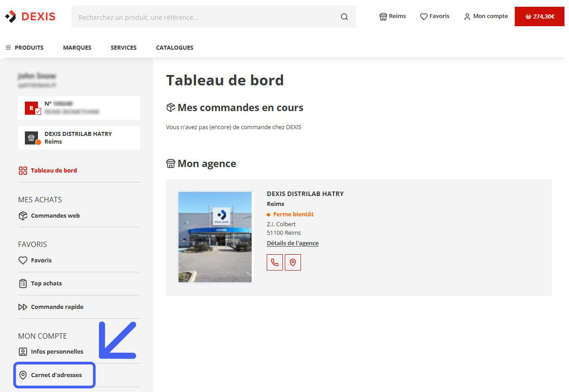
Task: Focus the product search field
Action: tap(213, 17)
